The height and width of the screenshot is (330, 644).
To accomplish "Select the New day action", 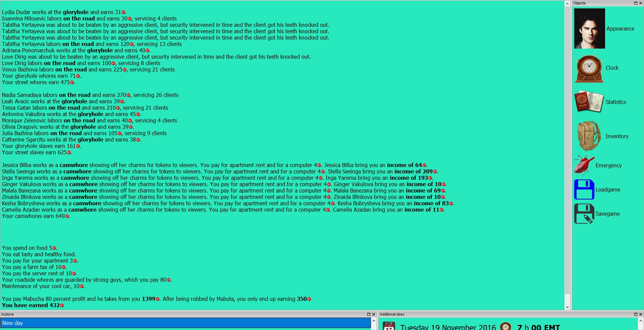I will point(185,323).
